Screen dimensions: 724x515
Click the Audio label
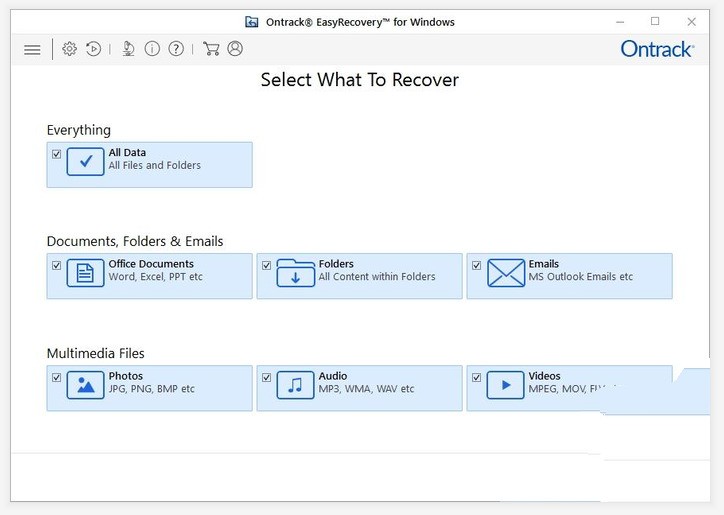click(x=332, y=376)
